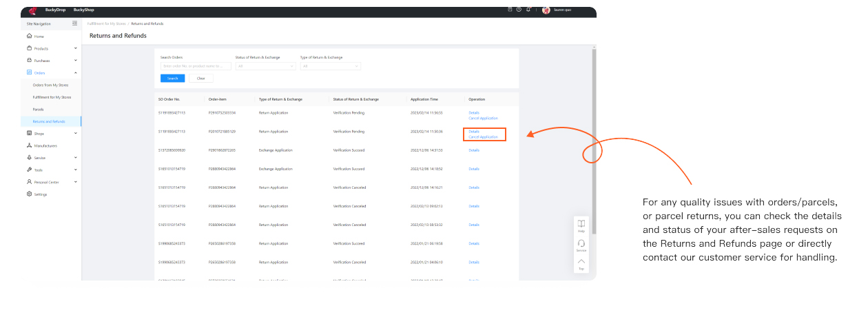Click the Operation column header
Screen dimensions: 868x315
[x=477, y=99]
